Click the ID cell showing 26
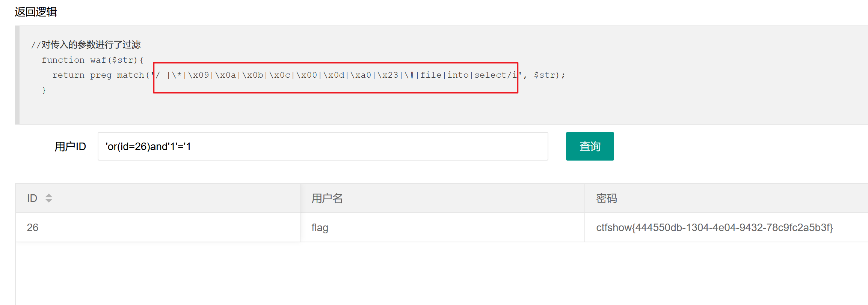Screen dimensions: 868x305 point(33,227)
